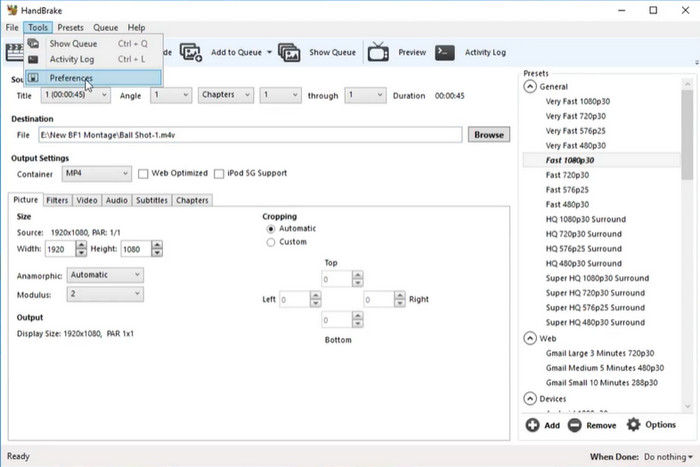Click the Preferences icon in Tools menu
The image size is (700, 467).
point(33,77)
